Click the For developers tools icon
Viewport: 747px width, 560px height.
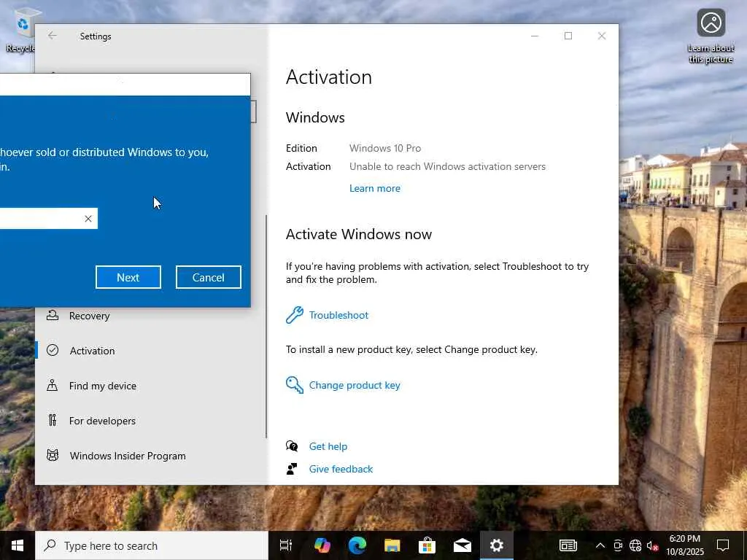click(53, 420)
